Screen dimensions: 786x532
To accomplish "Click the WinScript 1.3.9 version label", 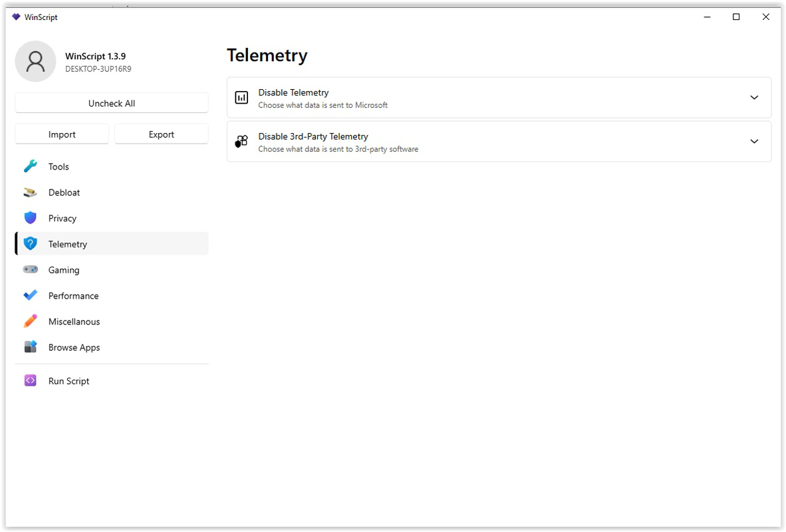I will [x=95, y=56].
